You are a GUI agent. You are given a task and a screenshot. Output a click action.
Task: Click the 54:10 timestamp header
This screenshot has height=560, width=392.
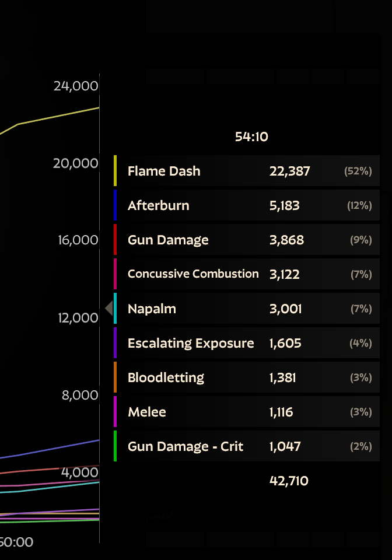(251, 136)
